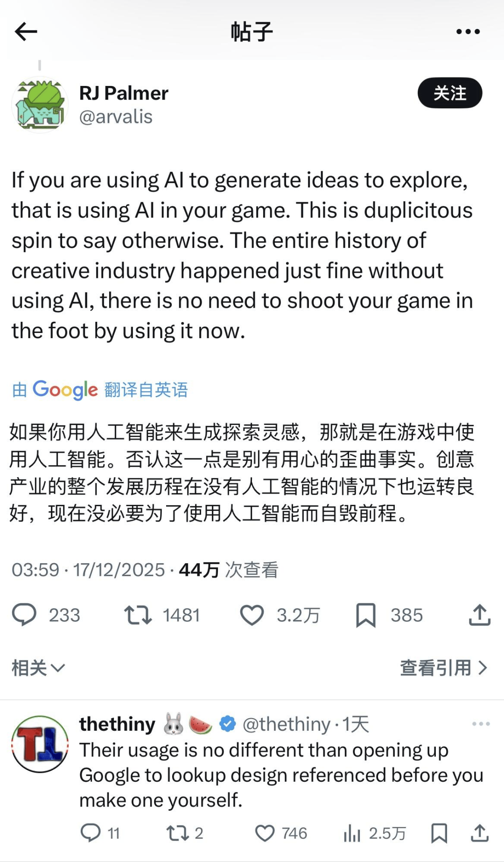Open the @arvalis handle link
The image size is (504, 862).
[116, 117]
